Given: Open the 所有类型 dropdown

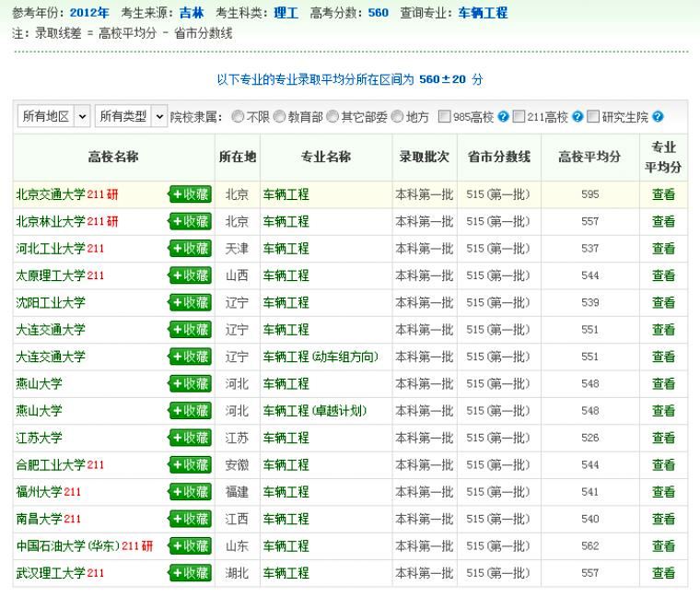Looking at the screenshot, I should click(131, 116).
